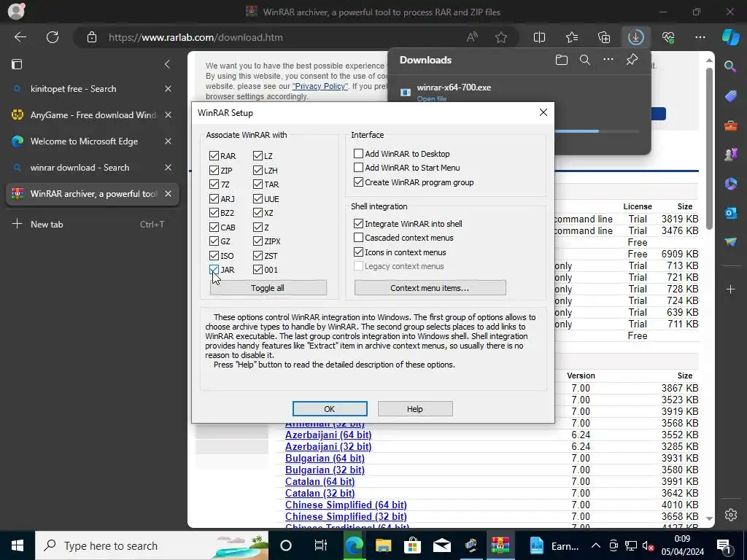This screenshot has width=747, height=560.
Task: Open the sidebar settings gear
Action: tap(730, 515)
